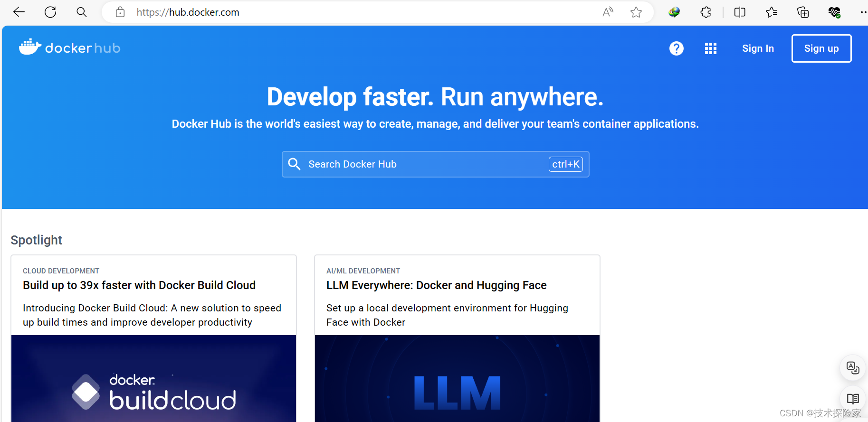Click the Docker Build Cloud card image

pyautogui.click(x=154, y=378)
